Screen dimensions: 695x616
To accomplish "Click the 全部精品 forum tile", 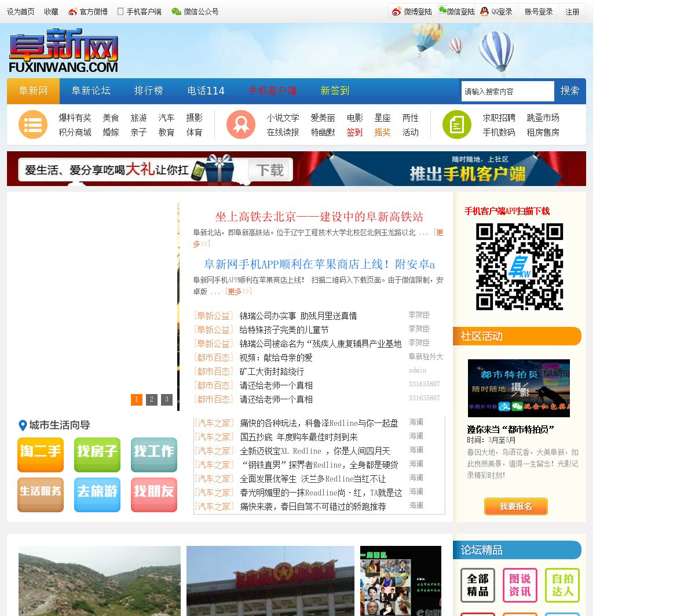I will pyautogui.click(x=478, y=585).
